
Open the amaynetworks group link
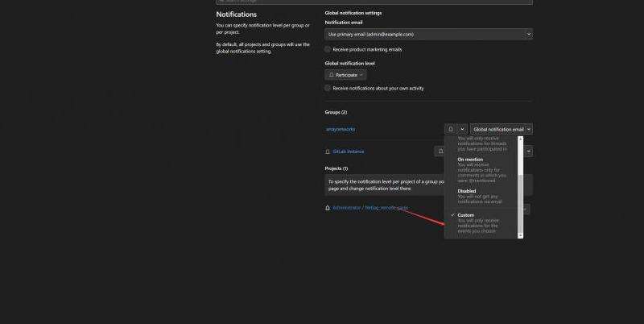(341, 129)
